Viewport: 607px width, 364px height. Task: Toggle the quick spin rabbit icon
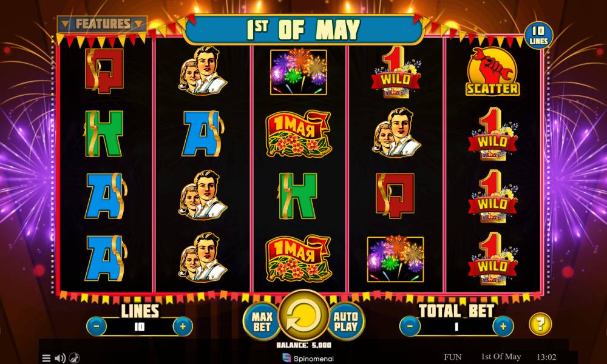click(x=74, y=358)
